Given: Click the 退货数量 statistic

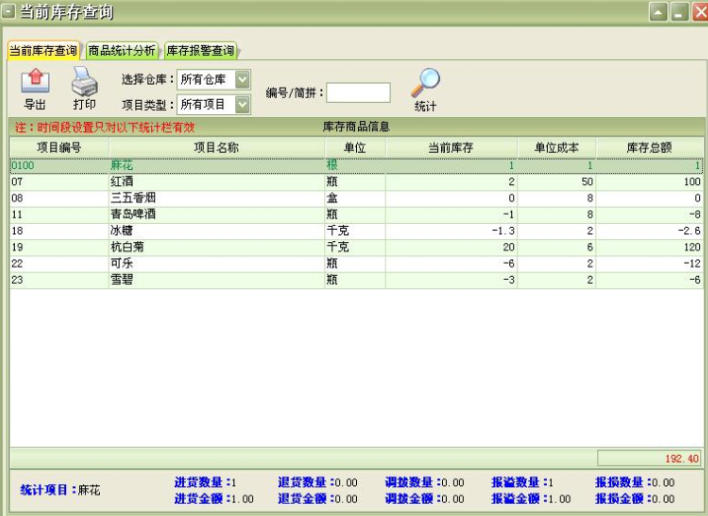Looking at the screenshot, I should (x=317, y=482).
